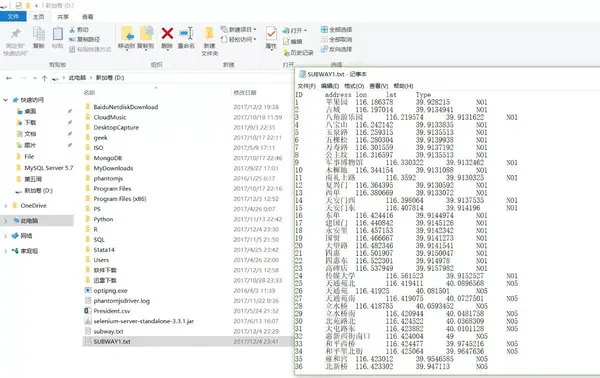The height and width of the screenshot is (378, 600).
Task: Switch to the Share ribbon tab
Action: click(x=63, y=17)
